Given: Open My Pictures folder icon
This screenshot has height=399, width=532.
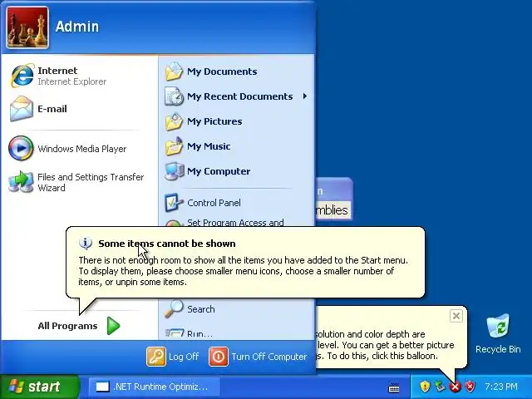Looking at the screenshot, I should click(174, 121).
